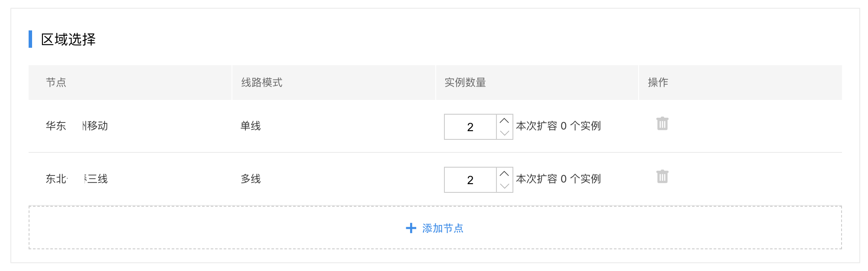Delete the 华东 移动 node row
Image resolution: width=868 pixels, height=271 pixels.
[662, 124]
